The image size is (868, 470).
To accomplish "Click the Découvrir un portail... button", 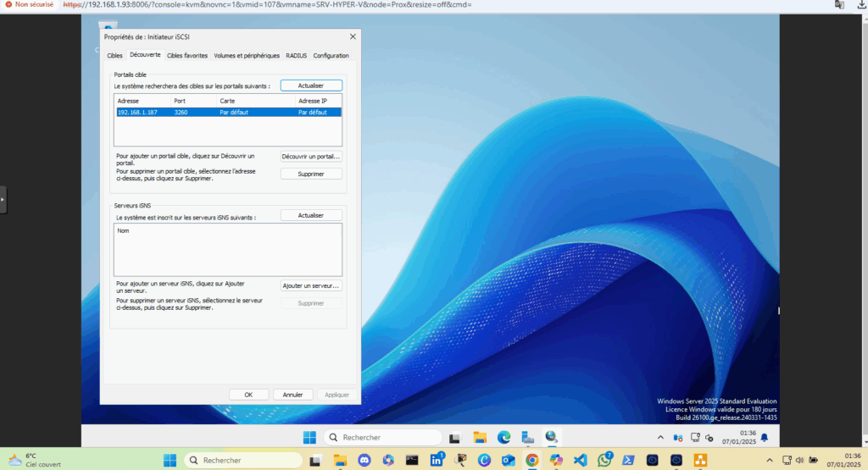I will coord(311,157).
